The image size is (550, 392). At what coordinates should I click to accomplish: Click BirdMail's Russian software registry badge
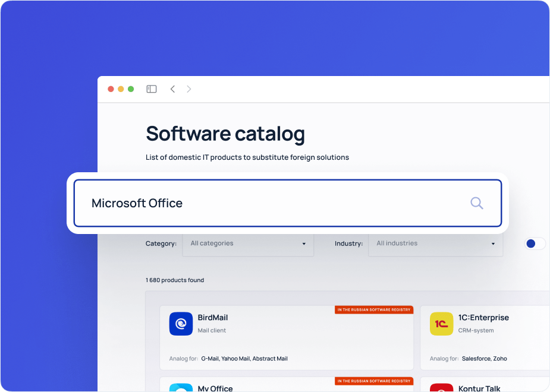coord(374,309)
